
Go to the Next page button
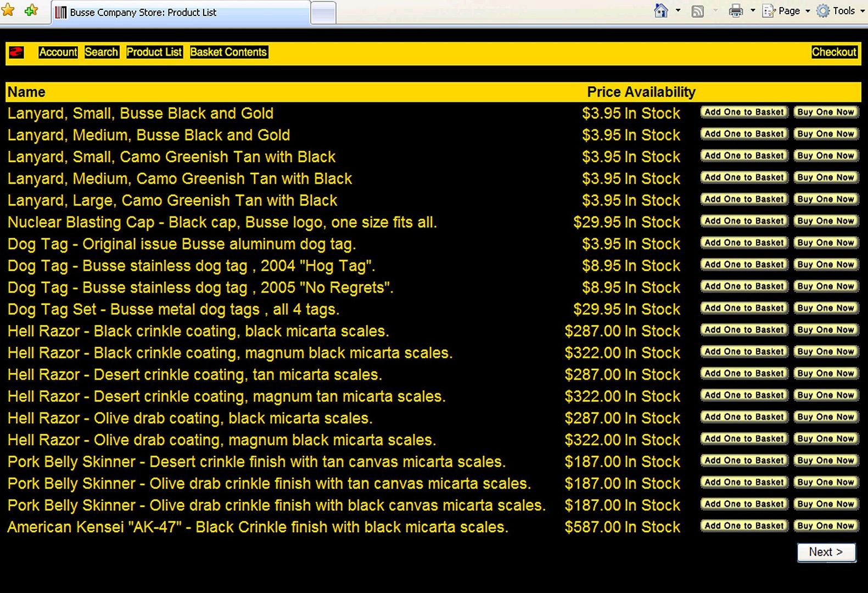[x=826, y=552]
